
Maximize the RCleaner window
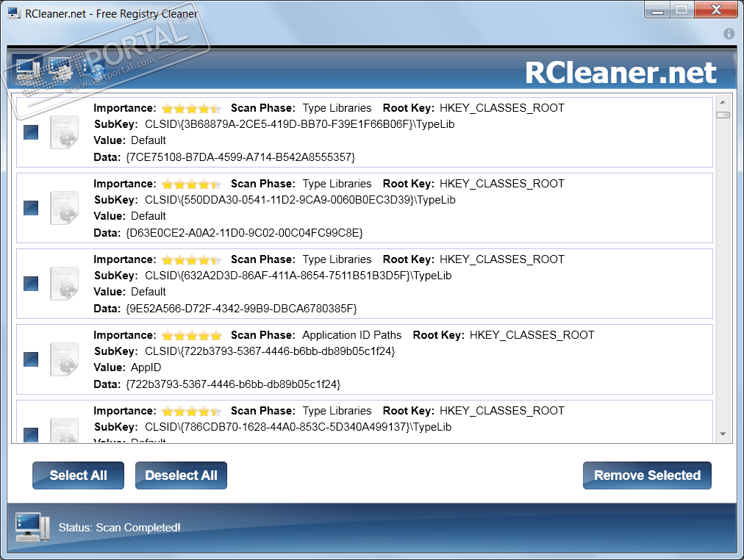pyautogui.click(x=682, y=10)
